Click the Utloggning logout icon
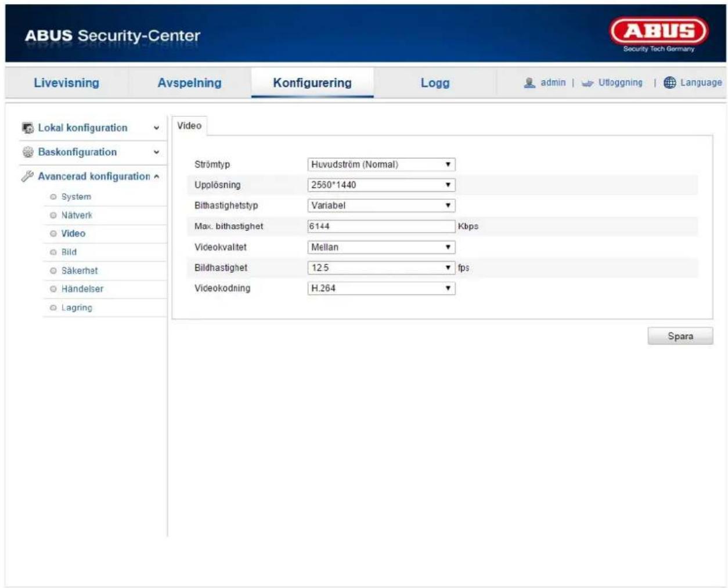Image resolution: width=728 pixels, height=588 pixels. pos(588,83)
